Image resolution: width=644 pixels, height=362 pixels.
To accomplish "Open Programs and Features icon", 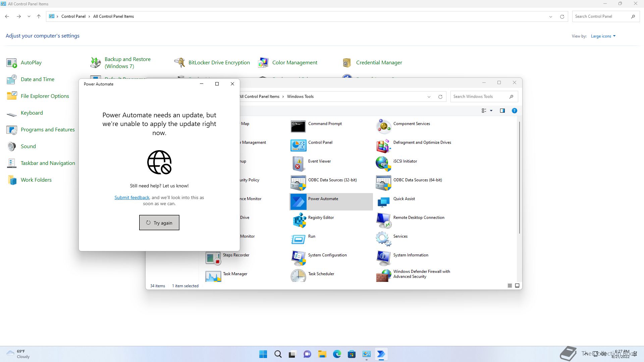I will click(x=12, y=130).
